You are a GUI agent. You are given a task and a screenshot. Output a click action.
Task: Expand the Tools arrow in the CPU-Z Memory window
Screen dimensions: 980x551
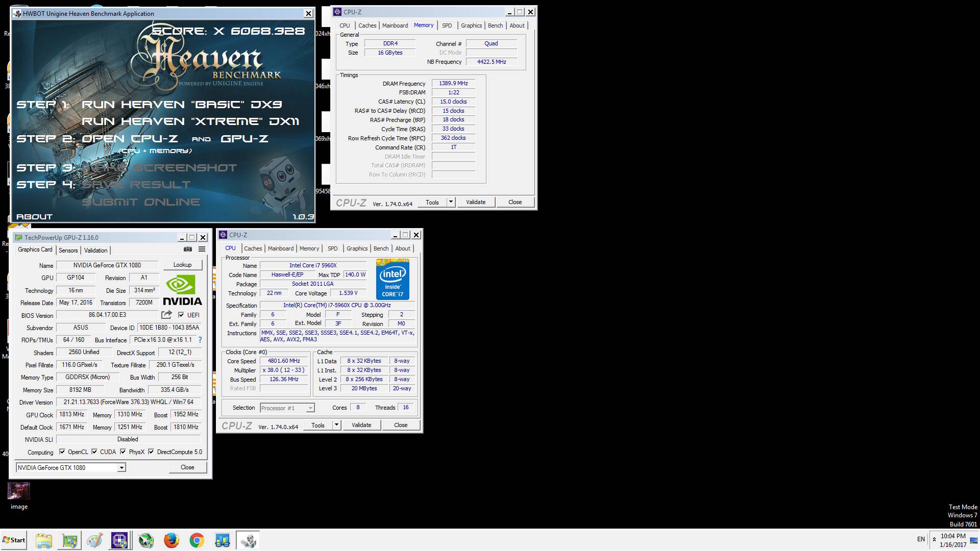pos(451,202)
